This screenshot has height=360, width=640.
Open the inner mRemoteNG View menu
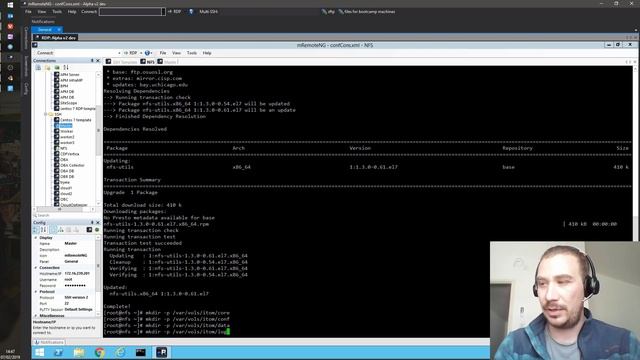176,53
